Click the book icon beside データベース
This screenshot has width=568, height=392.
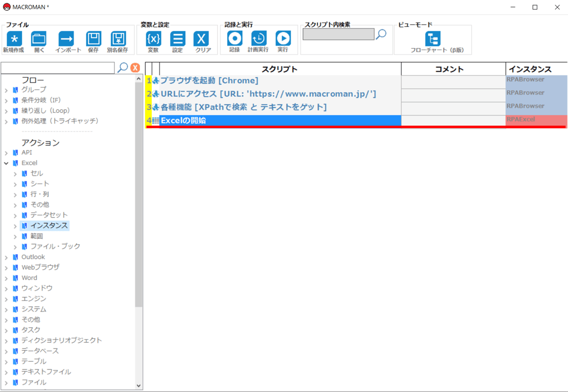pos(15,351)
